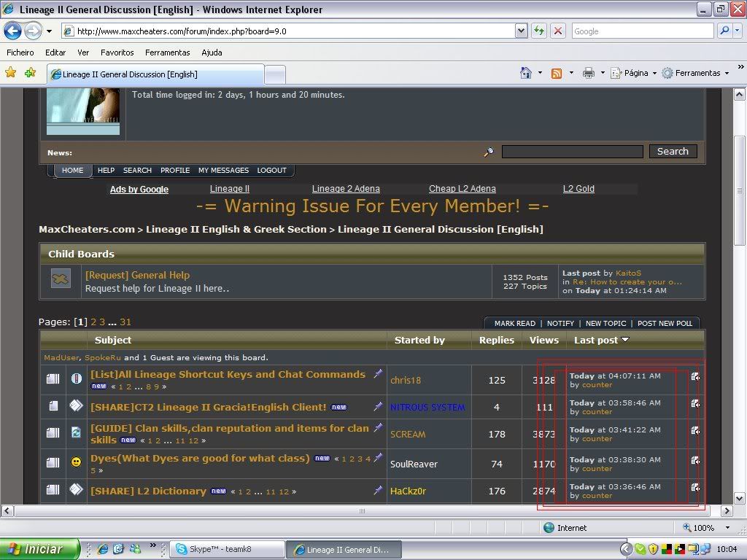Screen dimensions: 747x560
Task: Click the IE Home toolbar icon
Action: [526, 73]
